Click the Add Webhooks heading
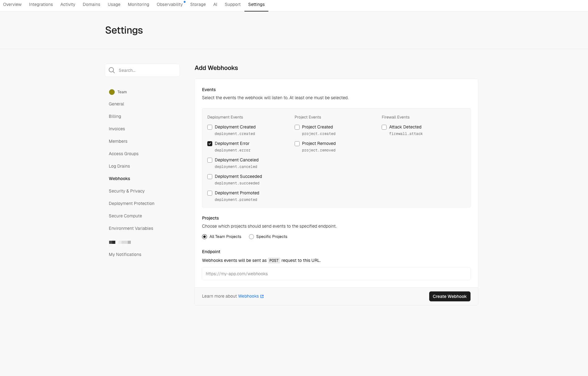The image size is (588, 376). 216,68
